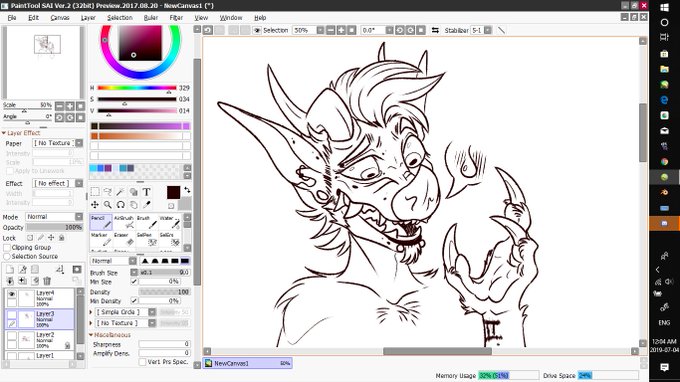The image size is (680, 382).
Task: Show Layer3 by toggling its visibility box
Action: click(12, 315)
